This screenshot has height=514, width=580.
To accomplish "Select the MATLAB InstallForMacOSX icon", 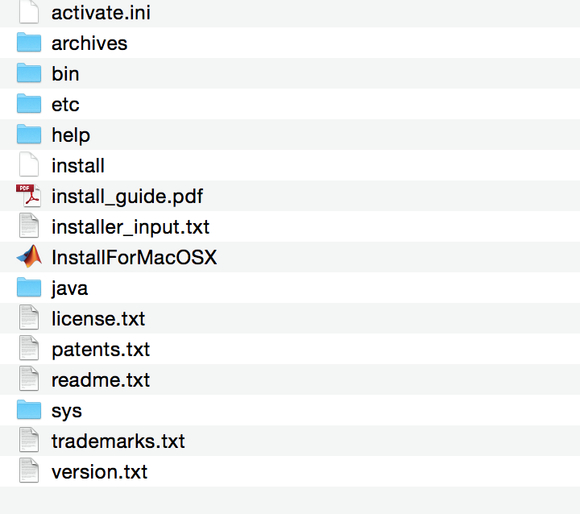I will point(29,256).
